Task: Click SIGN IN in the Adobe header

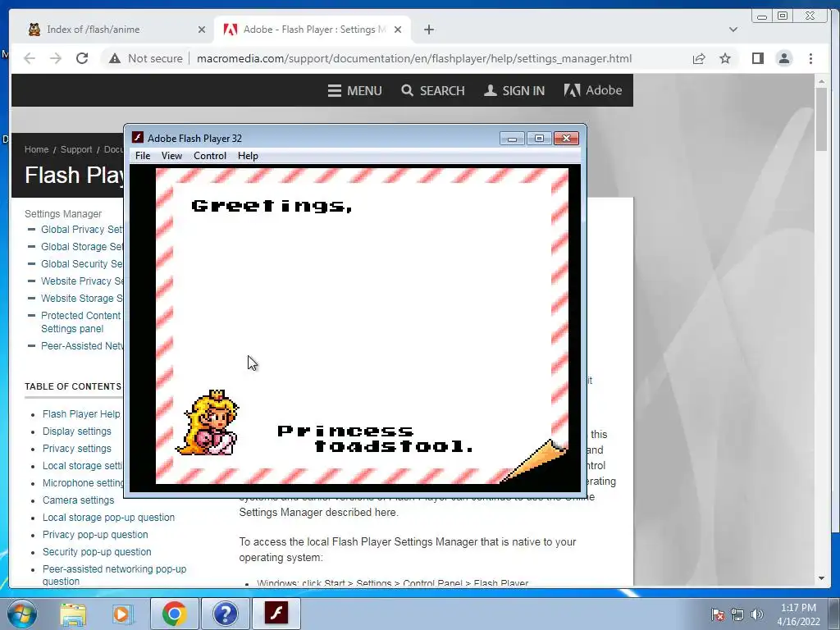Action: coord(514,90)
